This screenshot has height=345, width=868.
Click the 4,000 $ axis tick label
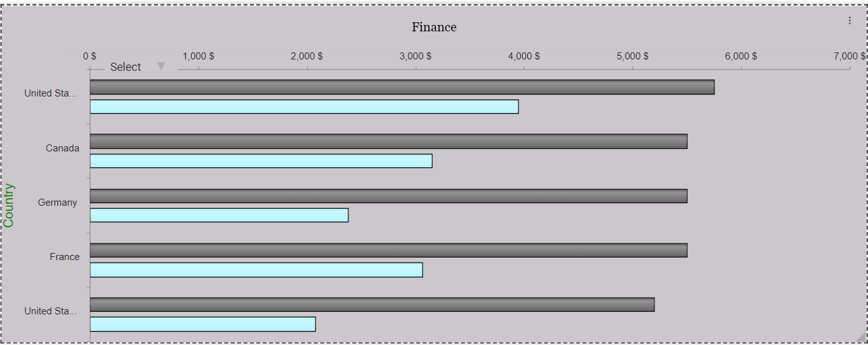tap(524, 56)
